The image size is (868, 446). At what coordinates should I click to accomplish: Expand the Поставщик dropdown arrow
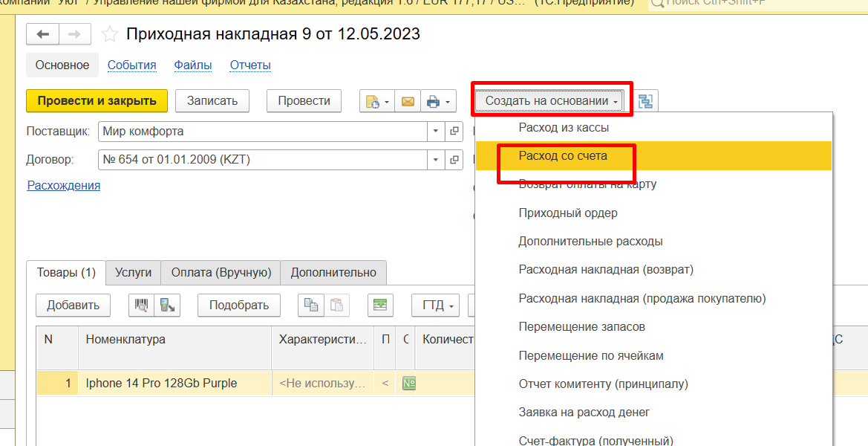point(435,132)
